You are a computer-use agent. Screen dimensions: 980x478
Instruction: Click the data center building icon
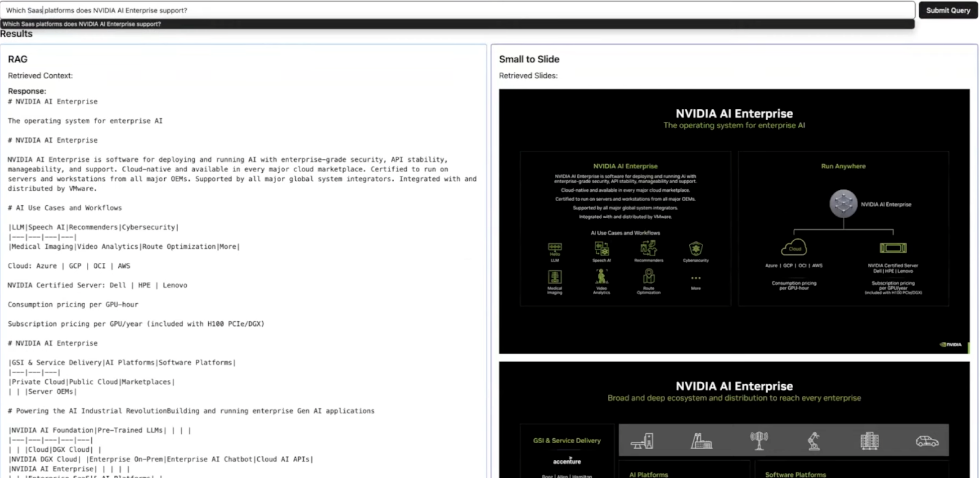[x=869, y=441]
